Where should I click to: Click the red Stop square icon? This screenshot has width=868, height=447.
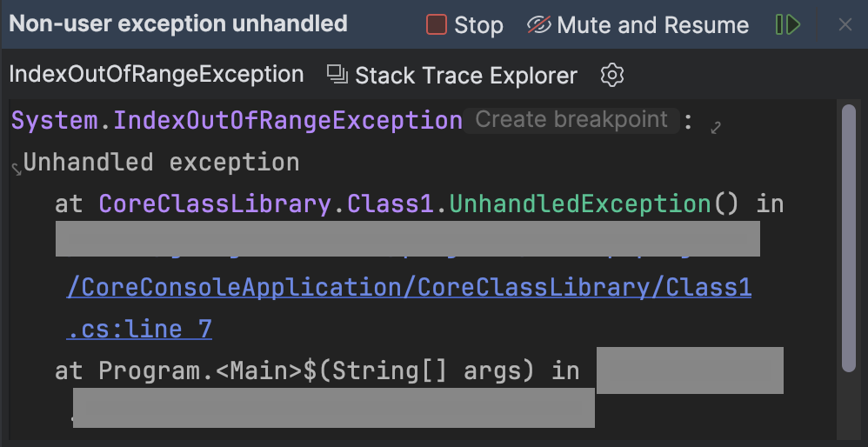(x=437, y=25)
